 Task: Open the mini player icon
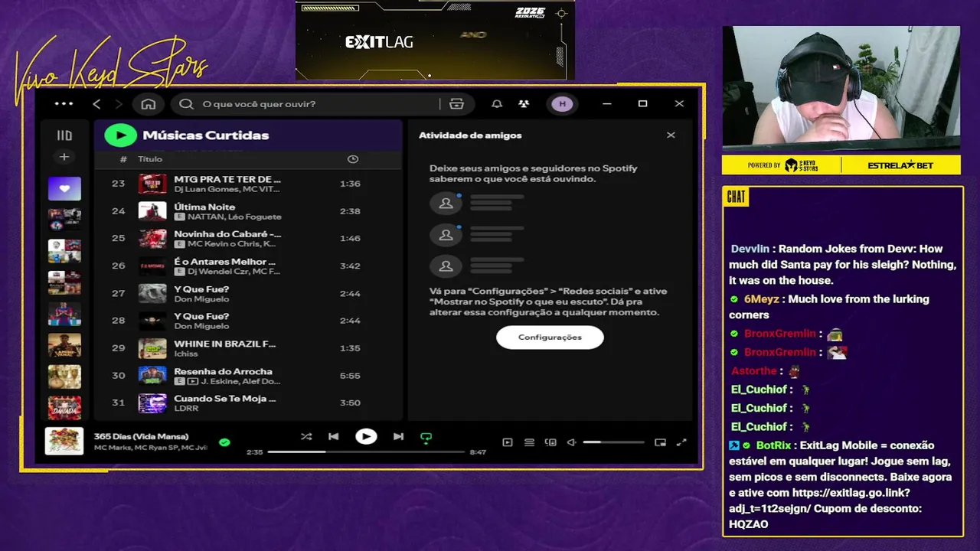[x=660, y=442]
